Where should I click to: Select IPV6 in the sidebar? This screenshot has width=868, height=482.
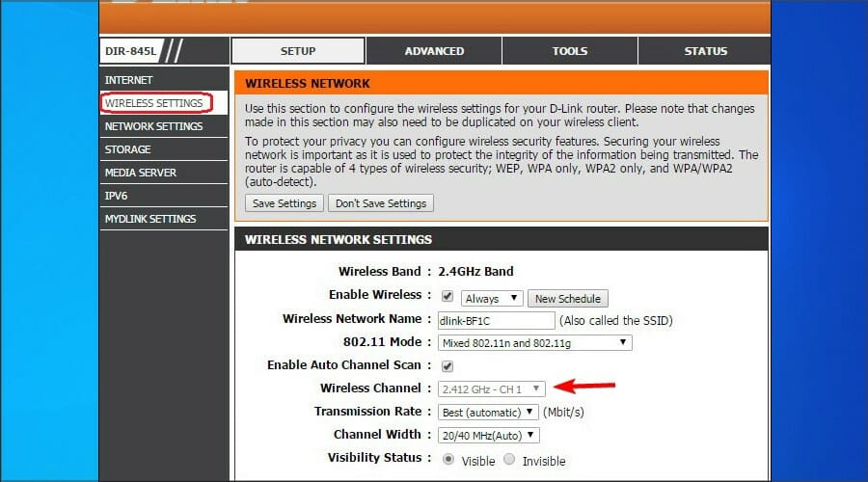point(164,196)
